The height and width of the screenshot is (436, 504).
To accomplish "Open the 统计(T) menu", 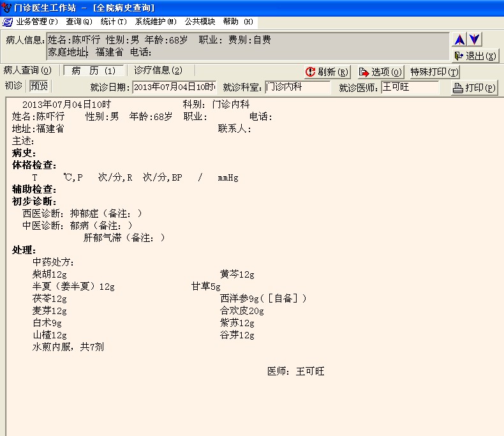I will pyautogui.click(x=114, y=22).
